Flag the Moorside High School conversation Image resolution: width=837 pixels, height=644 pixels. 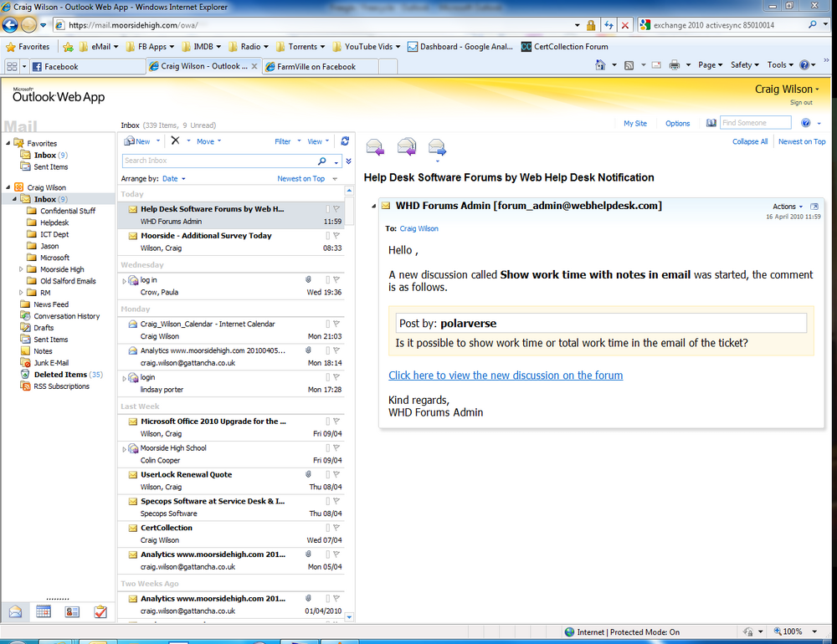click(336, 448)
